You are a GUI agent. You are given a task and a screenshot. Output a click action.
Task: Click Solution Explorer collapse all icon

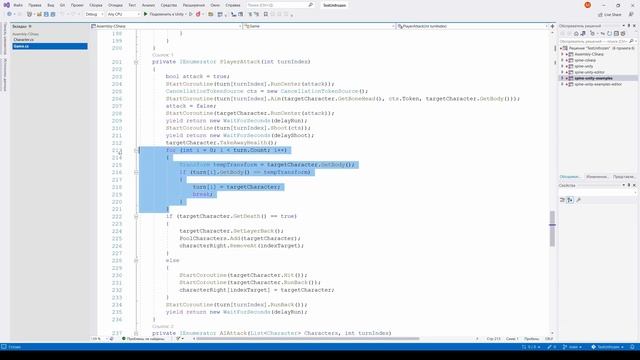(616, 33)
